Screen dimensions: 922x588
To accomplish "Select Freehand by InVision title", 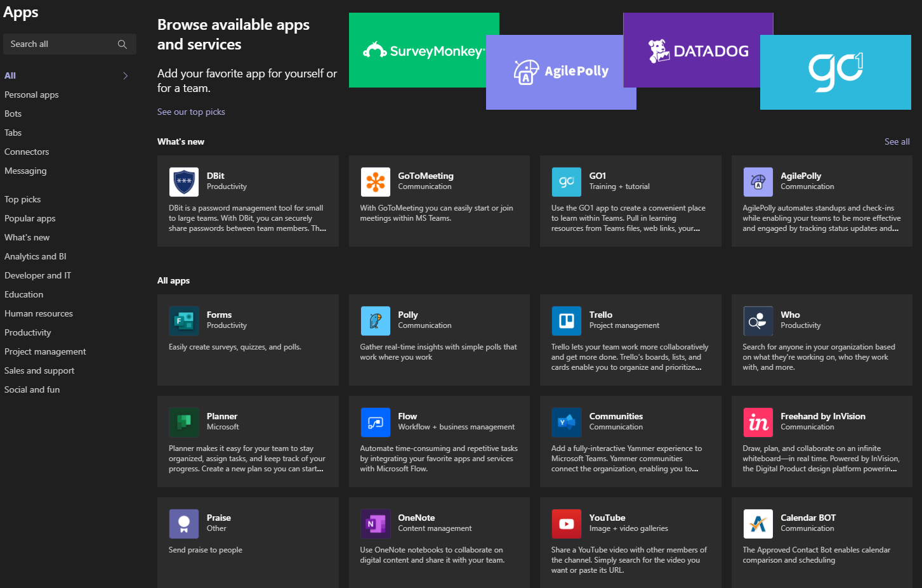I will (823, 416).
